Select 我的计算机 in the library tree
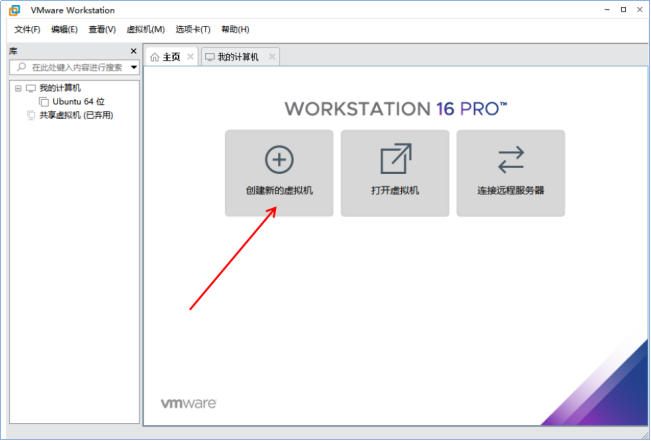The width and height of the screenshot is (651, 441). click(x=60, y=88)
